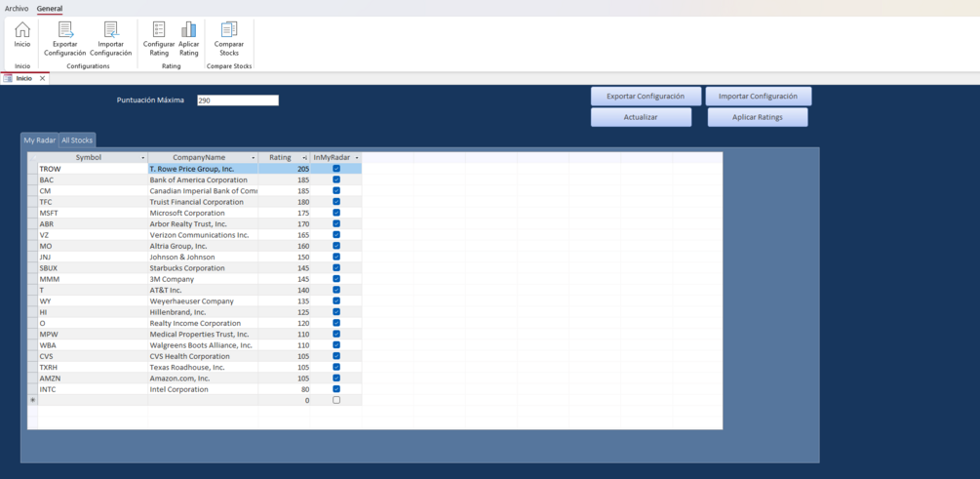Select Medical Properties Trust, Inc. cell
The height and width of the screenshot is (479, 980).
tap(203, 334)
